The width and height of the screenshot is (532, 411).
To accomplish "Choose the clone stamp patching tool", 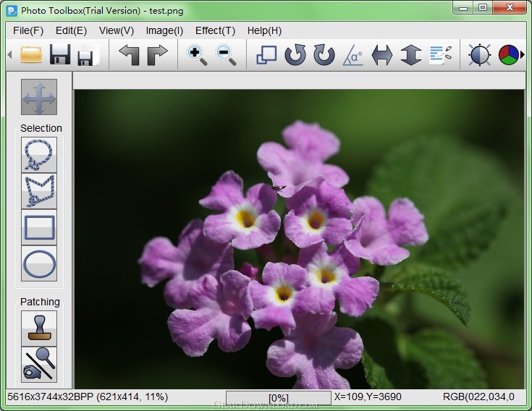I will 39,328.
